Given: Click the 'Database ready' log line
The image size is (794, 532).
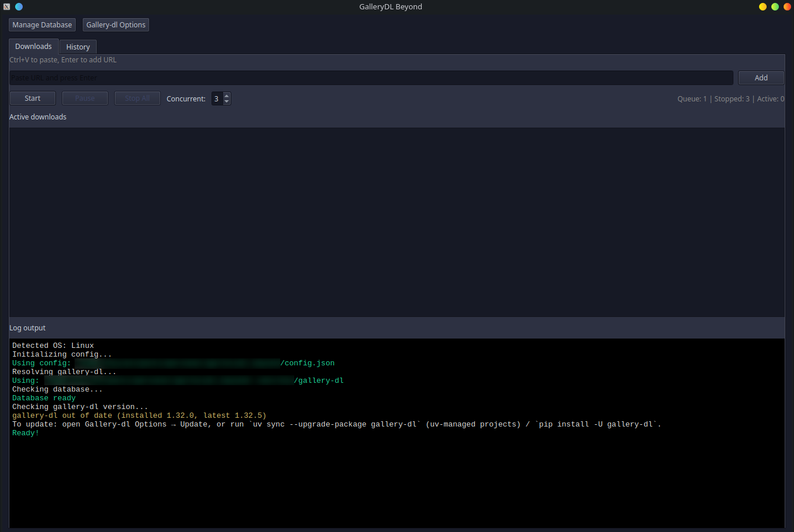Looking at the screenshot, I should [44, 398].
